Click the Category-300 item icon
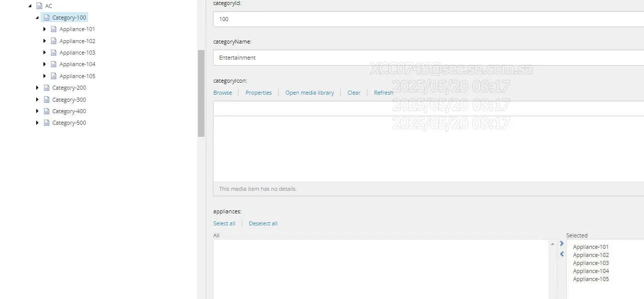Screen dimensions: 644x299 [46, 99]
